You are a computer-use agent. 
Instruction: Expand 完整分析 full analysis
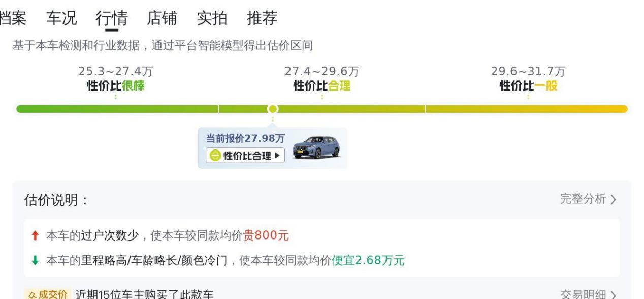(588, 199)
